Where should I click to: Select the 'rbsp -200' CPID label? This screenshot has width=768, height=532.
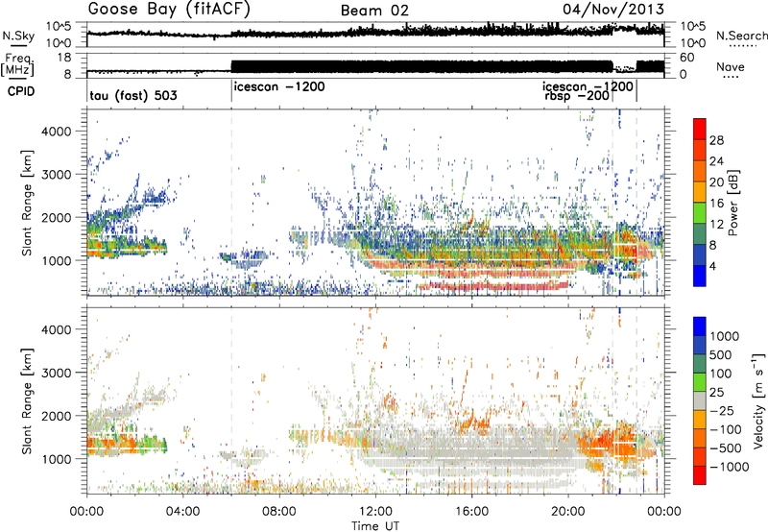pyautogui.click(x=577, y=96)
